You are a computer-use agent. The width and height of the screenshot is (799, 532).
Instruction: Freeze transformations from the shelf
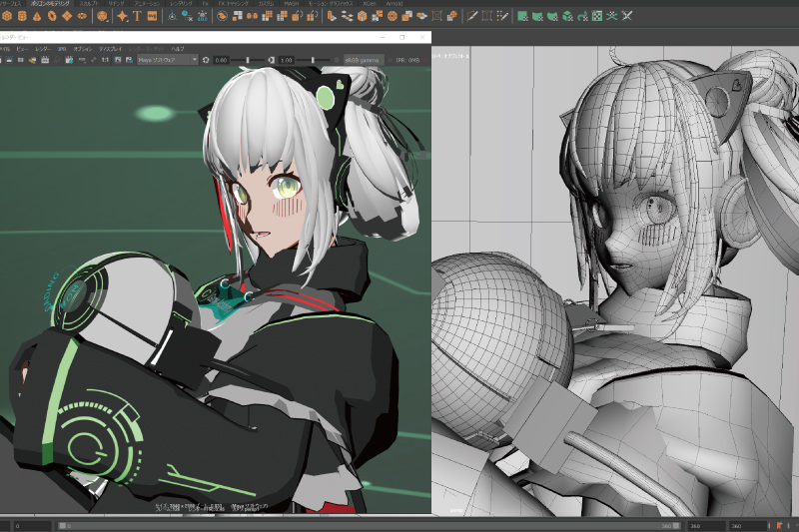pos(203,16)
